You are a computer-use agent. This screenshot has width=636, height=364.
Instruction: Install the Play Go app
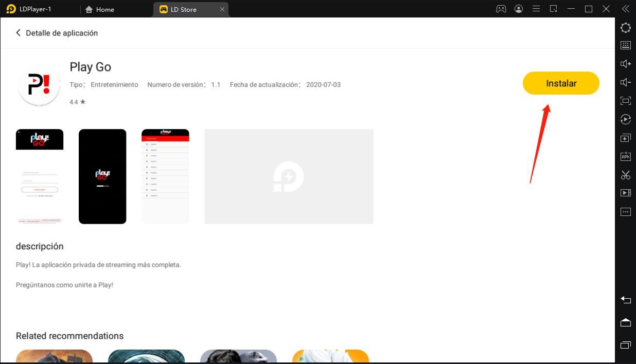(561, 83)
